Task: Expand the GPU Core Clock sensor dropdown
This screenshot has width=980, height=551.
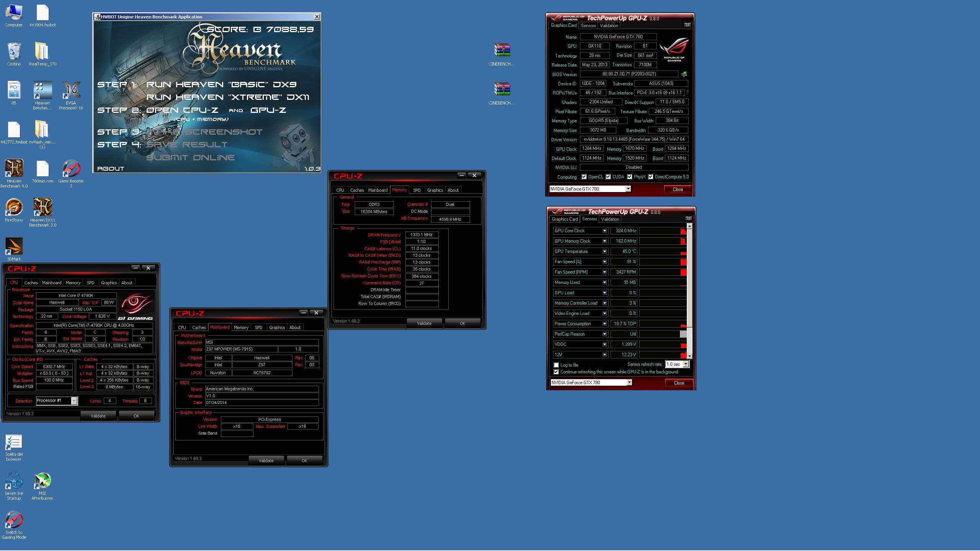Action: point(604,231)
